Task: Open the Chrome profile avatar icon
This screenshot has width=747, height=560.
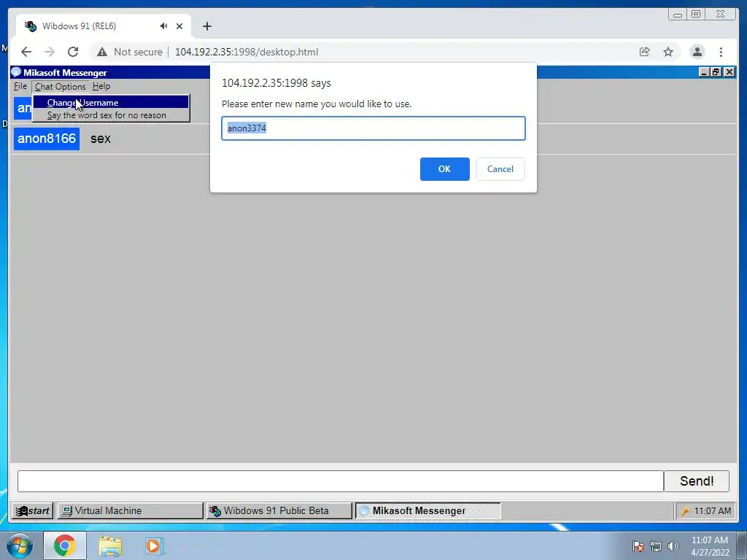Action: click(697, 52)
